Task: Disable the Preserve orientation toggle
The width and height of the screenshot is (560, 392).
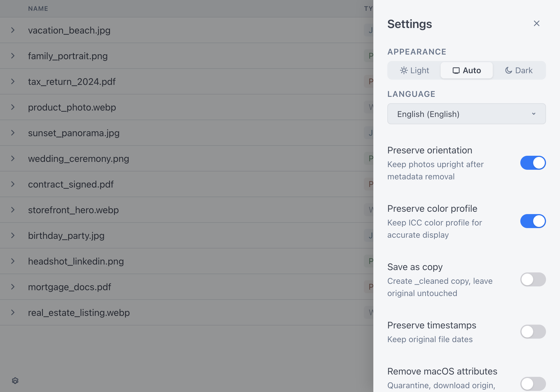Action: [x=533, y=163]
